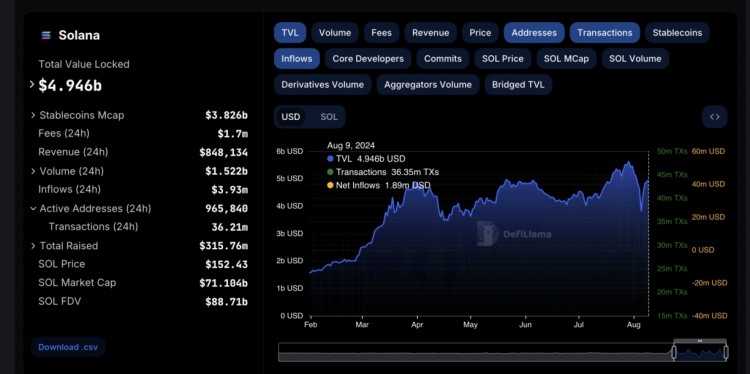The height and width of the screenshot is (374, 750).
Task: Switch chart denomination to USD
Action: 291,117
